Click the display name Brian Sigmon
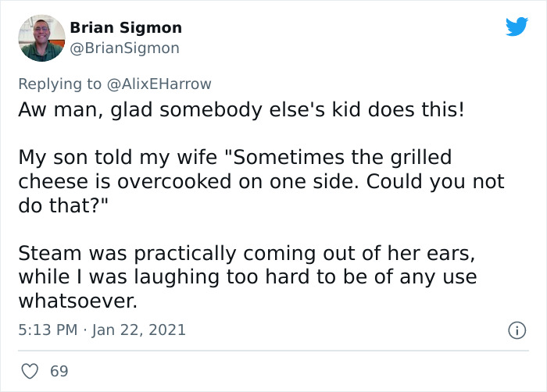 coord(126,28)
